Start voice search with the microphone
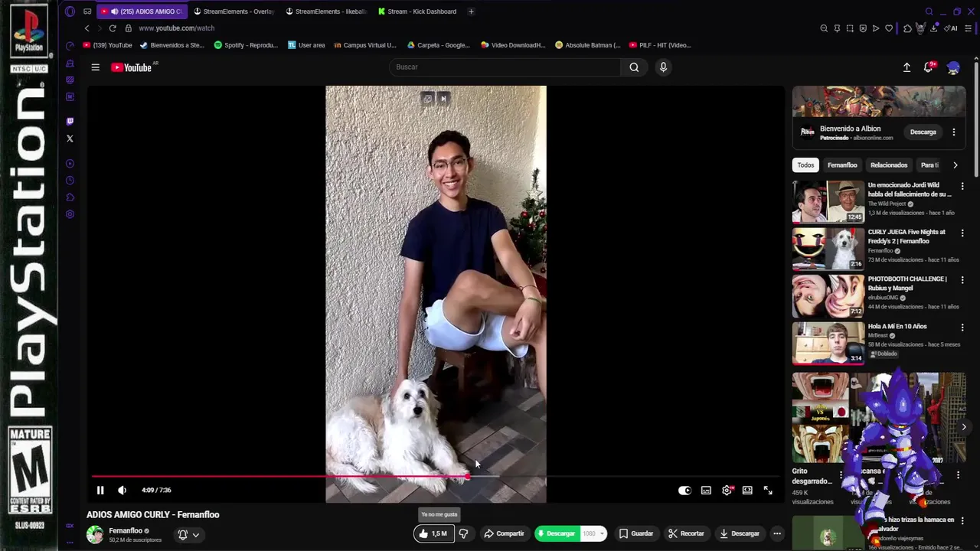 tap(663, 67)
